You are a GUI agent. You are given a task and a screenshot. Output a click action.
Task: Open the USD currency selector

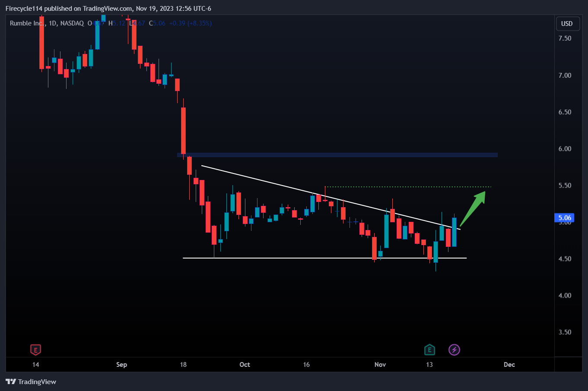click(567, 24)
